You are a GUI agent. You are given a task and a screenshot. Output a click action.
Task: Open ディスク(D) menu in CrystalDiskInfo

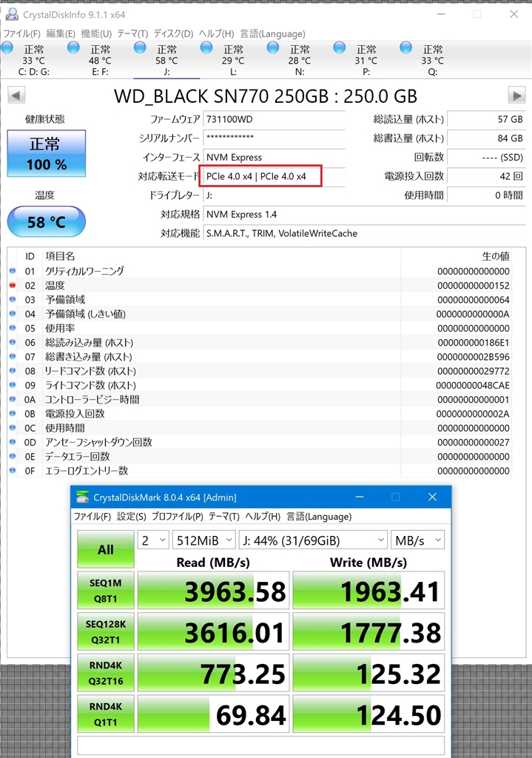(x=173, y=34)
